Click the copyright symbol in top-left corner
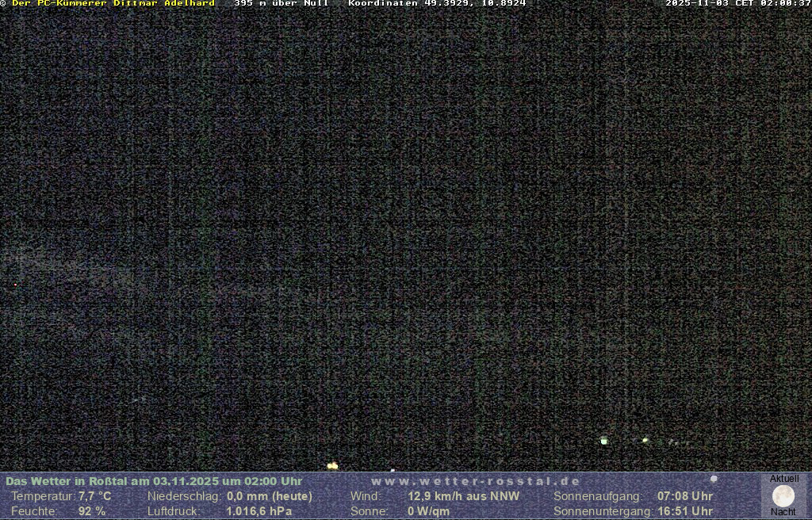812x520 pixels. 3,3
